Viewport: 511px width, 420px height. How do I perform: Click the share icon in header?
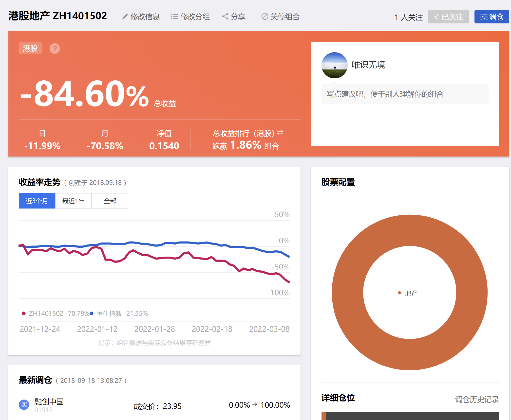point(225,17)
